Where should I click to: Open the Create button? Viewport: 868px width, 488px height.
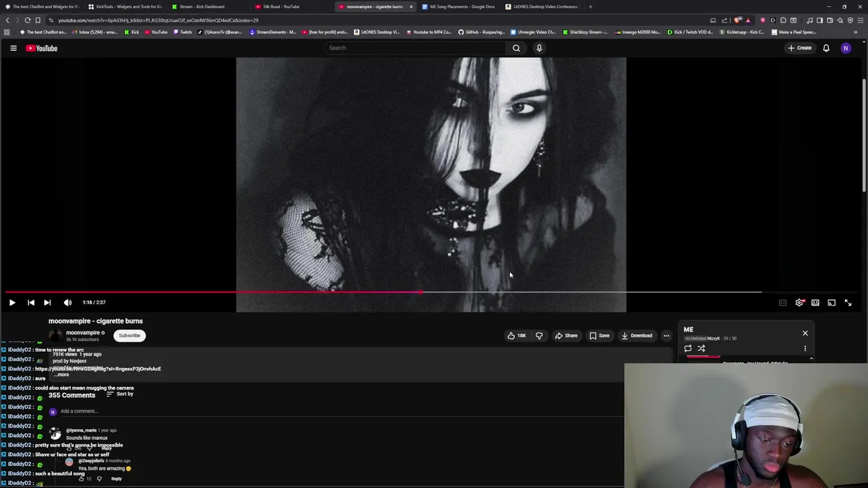click(800, 48)
